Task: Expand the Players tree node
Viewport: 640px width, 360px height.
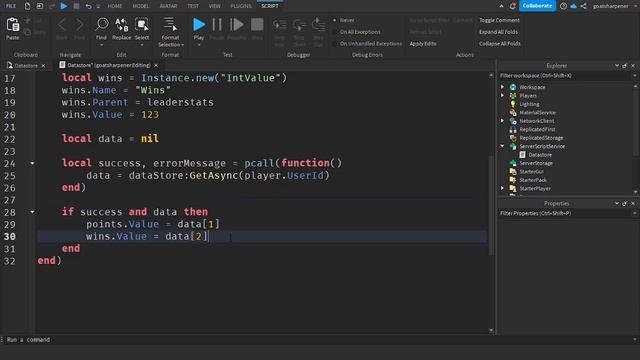Action: pyautogui.click(x=502, y=96)
